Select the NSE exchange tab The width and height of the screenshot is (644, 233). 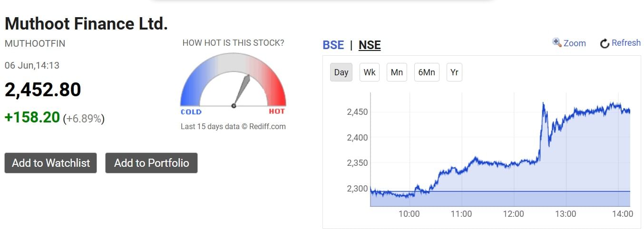point(370,45)
